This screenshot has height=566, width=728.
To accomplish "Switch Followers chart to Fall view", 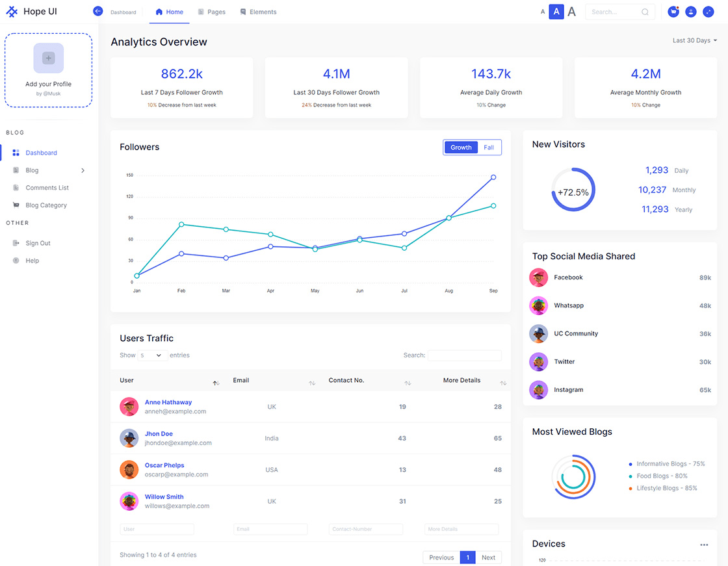I will pyautogui.click(x=489, y=148).
